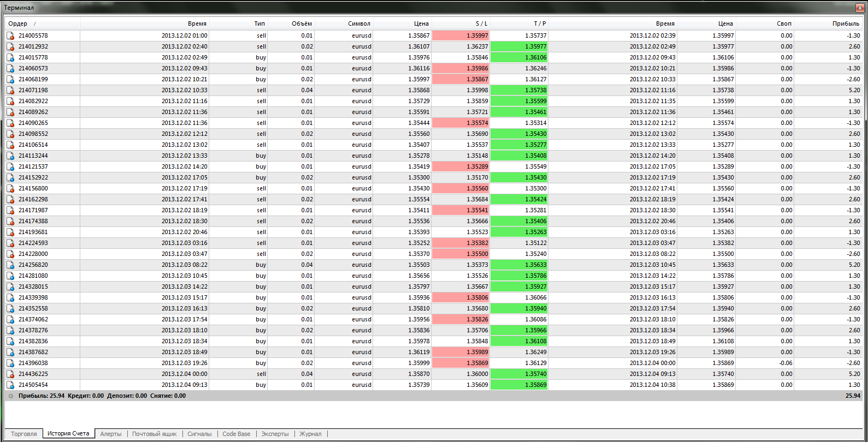Click swap value -0.06
This screenshot has height=442, width=868.
click(x=786, y=363)
